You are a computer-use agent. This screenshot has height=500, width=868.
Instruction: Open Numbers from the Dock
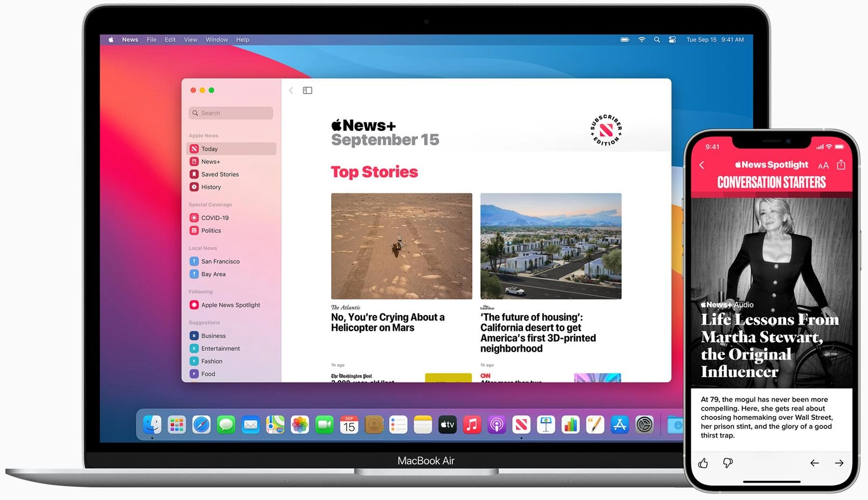click(x=571, y=425)
